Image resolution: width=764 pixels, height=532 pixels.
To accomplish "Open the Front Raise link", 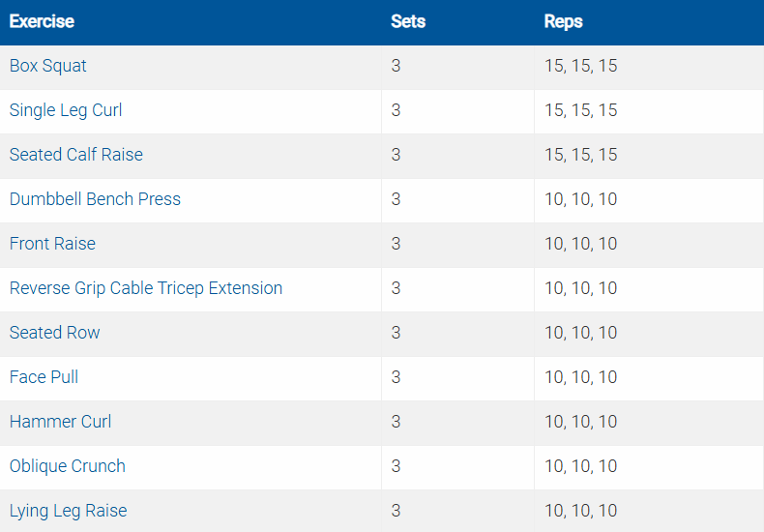I will pyautogui.click(x=52, y=244).
